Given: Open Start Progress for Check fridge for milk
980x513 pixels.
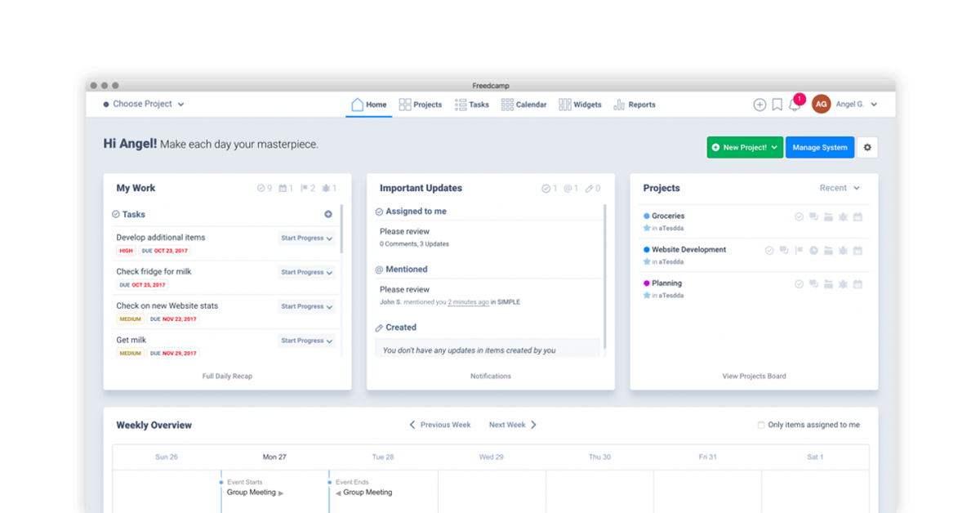Looking at the screenshot, I should (x=306, y=272).
